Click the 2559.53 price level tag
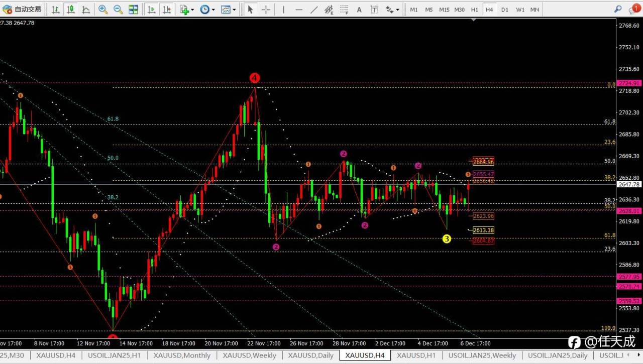 [629, 301]
